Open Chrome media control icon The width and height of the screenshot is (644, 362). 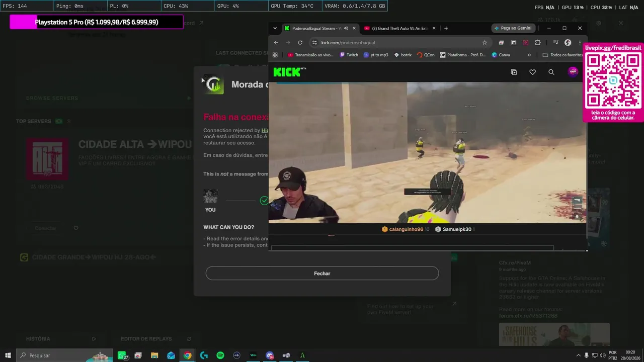555,43
